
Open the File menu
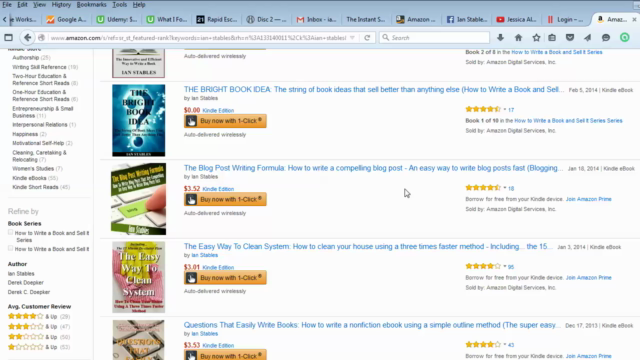point(7,4)
